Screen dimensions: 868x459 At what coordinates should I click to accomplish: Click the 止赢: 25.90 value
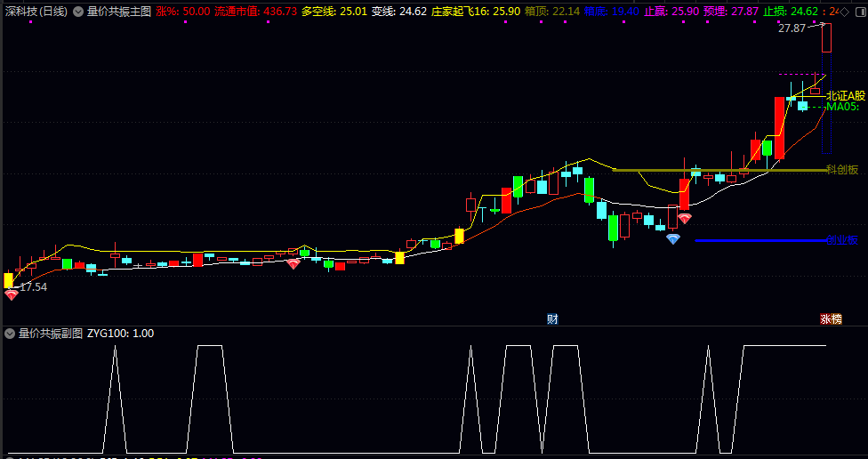[x=672, y=12]
